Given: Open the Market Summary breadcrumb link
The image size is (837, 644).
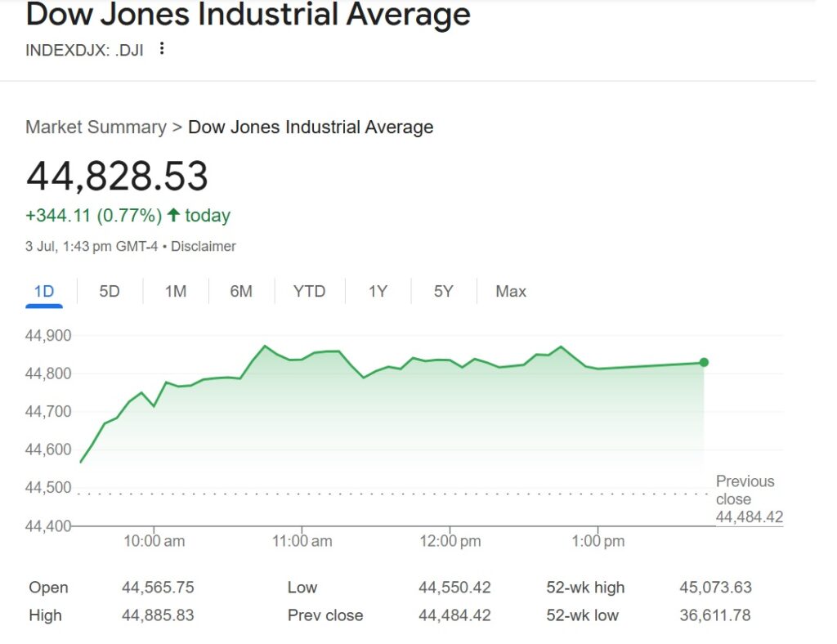Looking at the screenshot, I should pyautogui.click(x=95, y=127).
